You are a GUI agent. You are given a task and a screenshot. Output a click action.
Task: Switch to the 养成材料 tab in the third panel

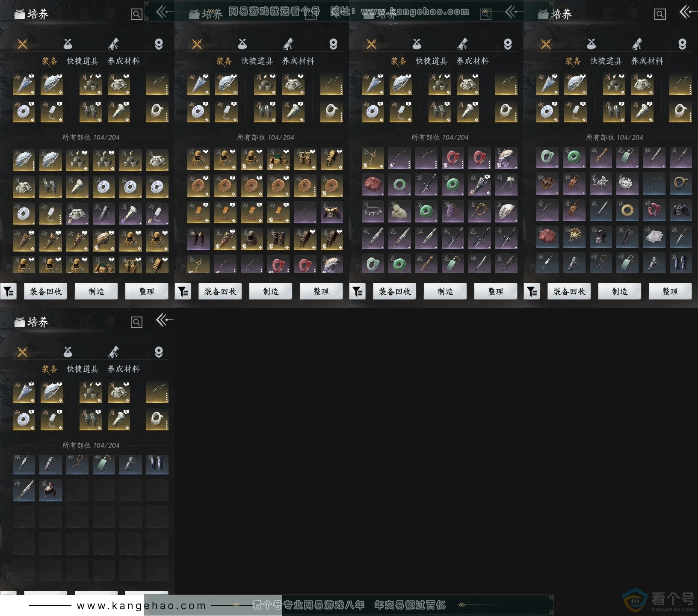[473, 61]
